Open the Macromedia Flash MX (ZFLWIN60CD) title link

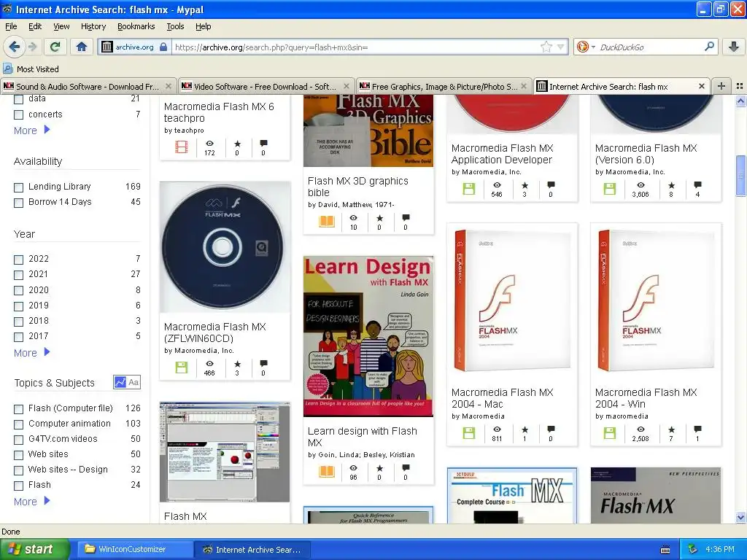coord(215,332)
